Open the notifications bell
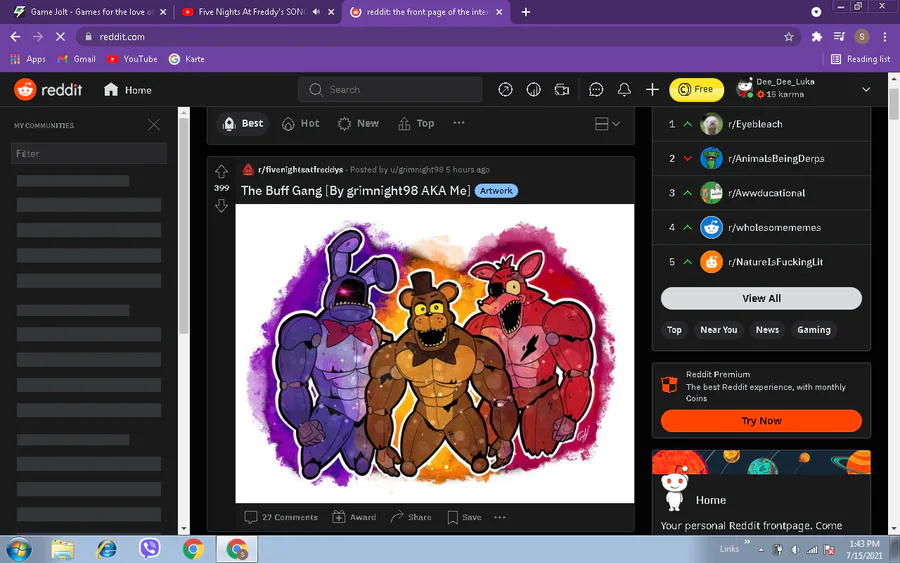The width and height of the screenshot is (900, 563). pos(624,90)
